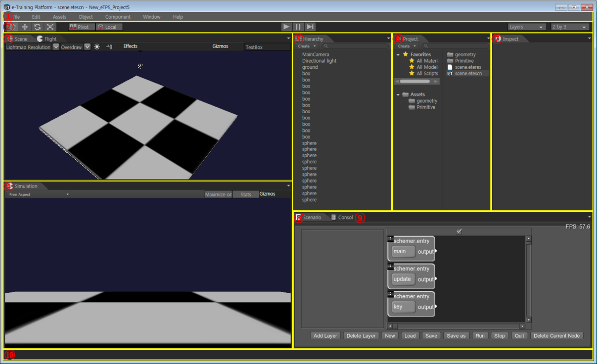
Task: Toggle checkbox above scenario node editor
Action: (459, 232)
